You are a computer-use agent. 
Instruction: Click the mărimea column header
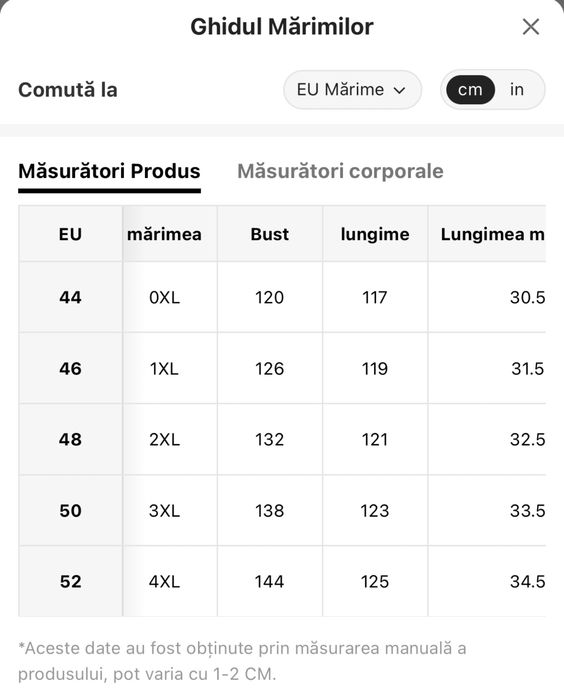[165, 234]
